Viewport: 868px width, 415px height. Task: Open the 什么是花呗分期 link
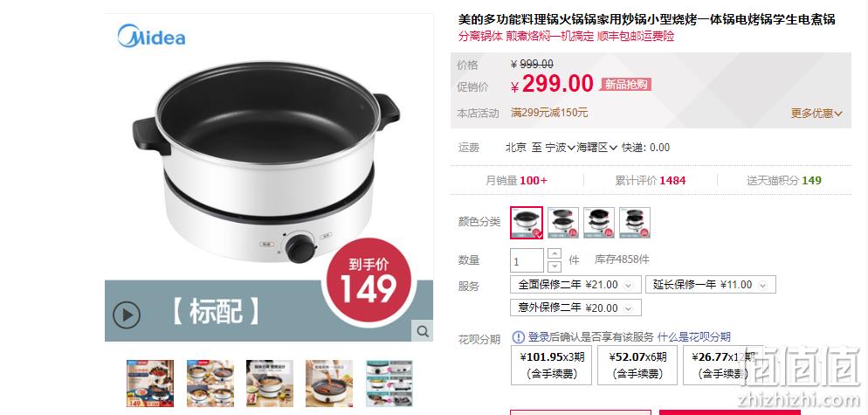(x=693, y=337)
